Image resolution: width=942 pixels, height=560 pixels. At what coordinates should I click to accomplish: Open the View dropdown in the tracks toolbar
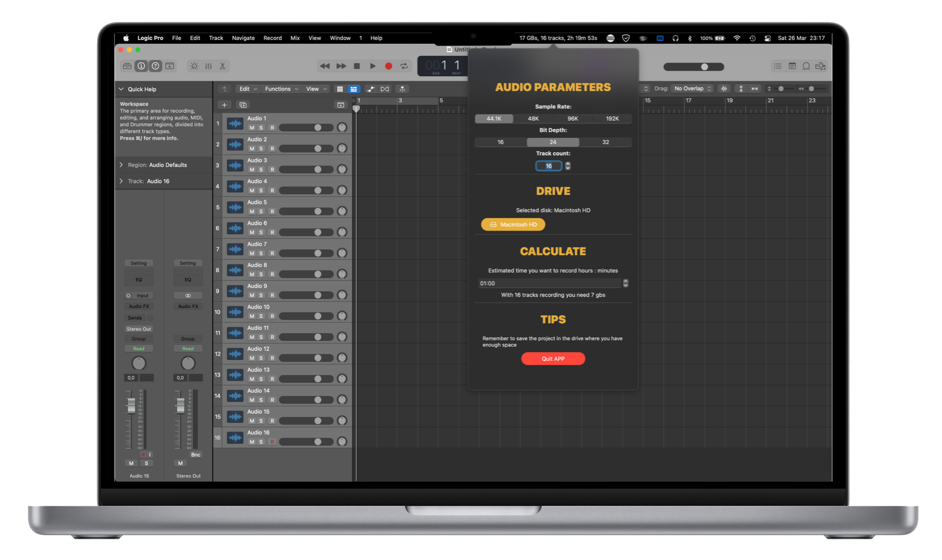(316, 89)
